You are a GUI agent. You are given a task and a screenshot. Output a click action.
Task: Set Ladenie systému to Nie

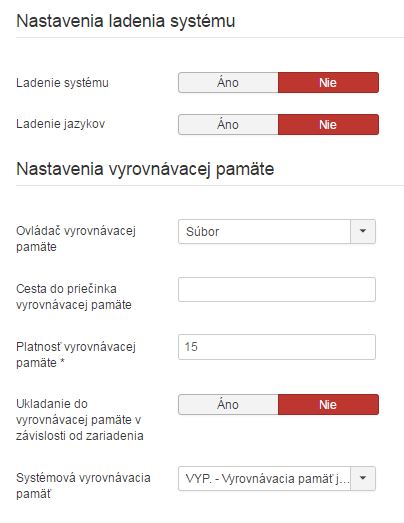tap(328, 82)
